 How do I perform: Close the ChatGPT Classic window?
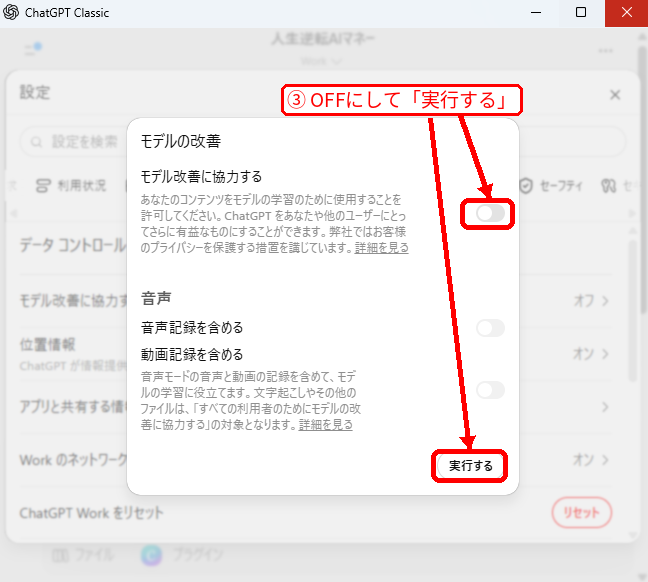627,13
